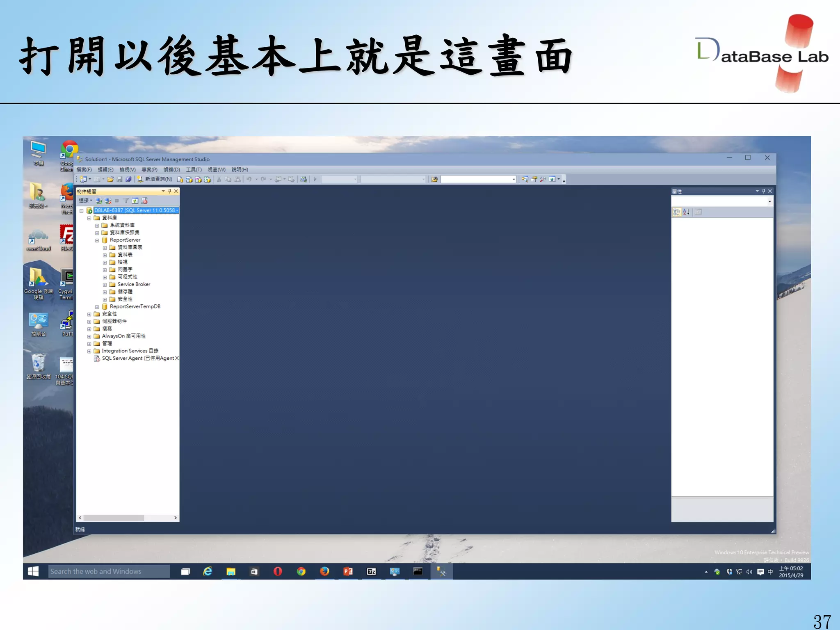This screenshot has width=840, height=630.
Task: Click the New Query (新增查詢) toolbar button
Action: tap(154, 179)
